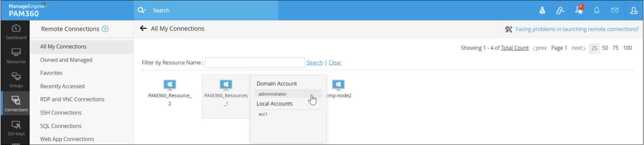The image size is (644, 145).
Task: Set page size to 25
Action: click(594, 48)
